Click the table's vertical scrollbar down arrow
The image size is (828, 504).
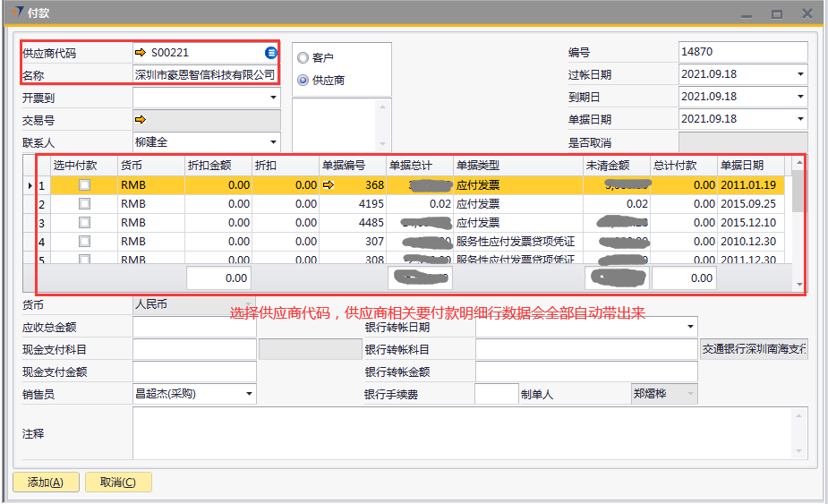pyautogui.click(x=799, y=284)
